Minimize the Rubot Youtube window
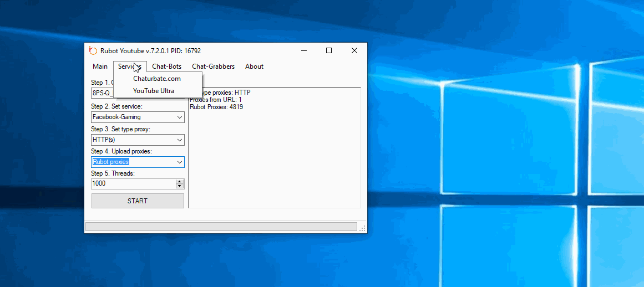The height and width of the screenshot is (287, 644). point(304,50)
